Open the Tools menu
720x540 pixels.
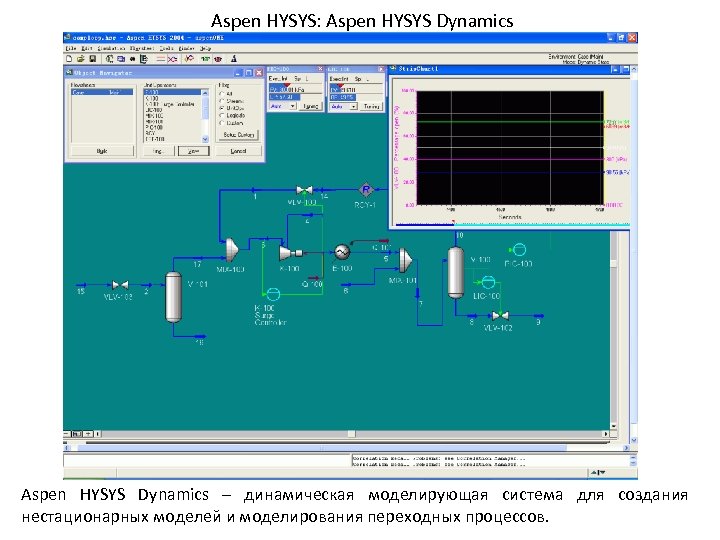pyautogui.click(x=166, y=48)
